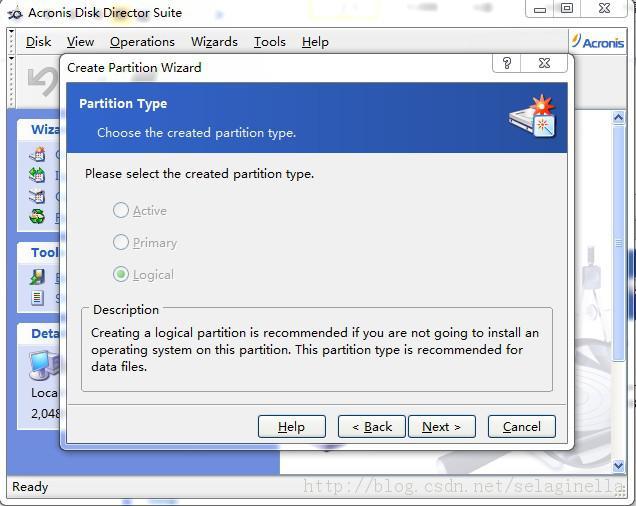Click the wizard Help button

292,426
